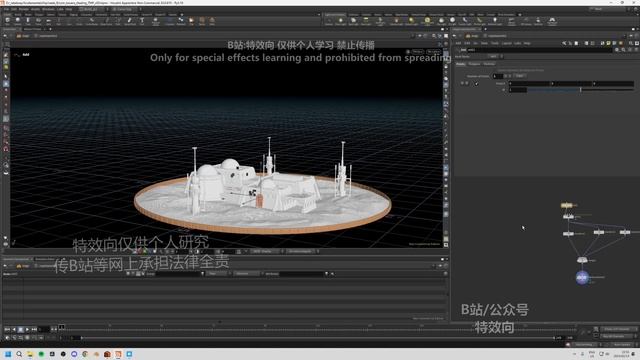Open the network editor Add menu
This screenshot has height=360, width=640.
[x=458, y=43]
